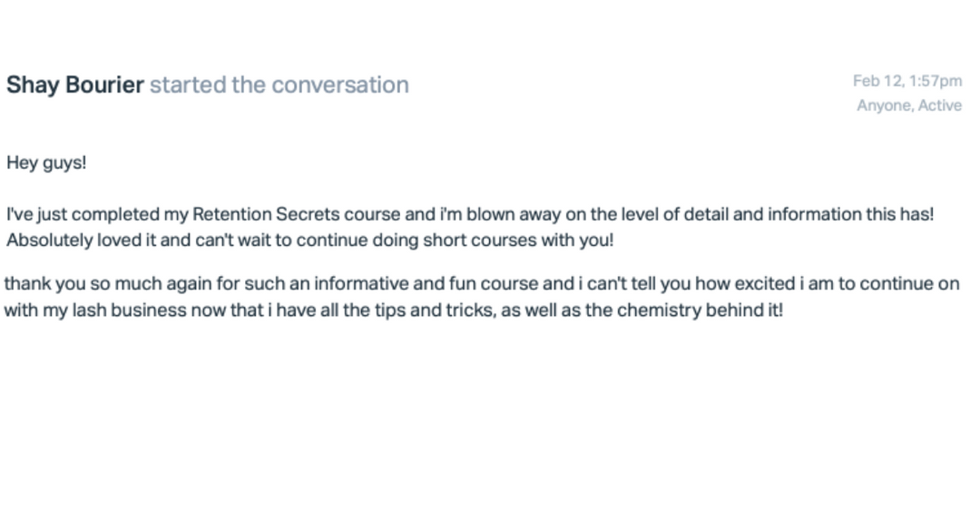Click the sender name Shay Bourier
Viewport: 980px width, 513px height.
tap(75, 85)
